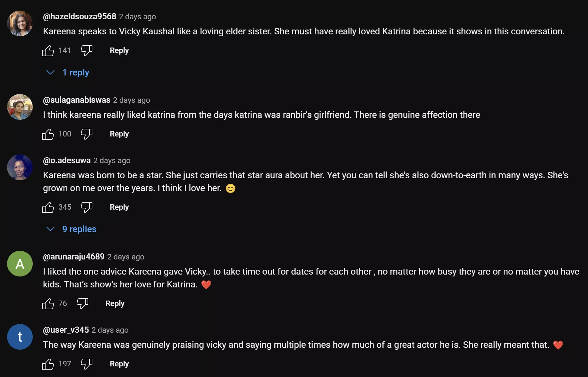Click the green letter A avatar
The image size is (588, 377).
coord(20,264)
